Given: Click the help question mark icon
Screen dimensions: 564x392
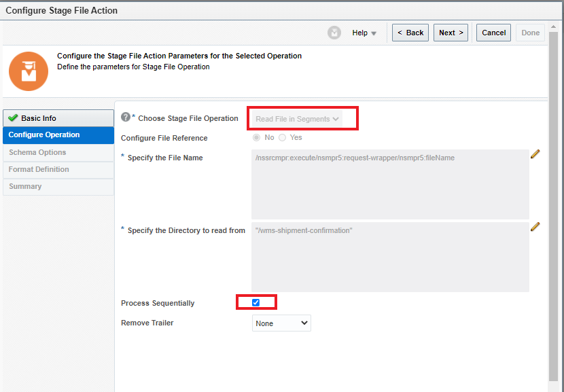Looking at the screenshot, I should tap(125, 117).
